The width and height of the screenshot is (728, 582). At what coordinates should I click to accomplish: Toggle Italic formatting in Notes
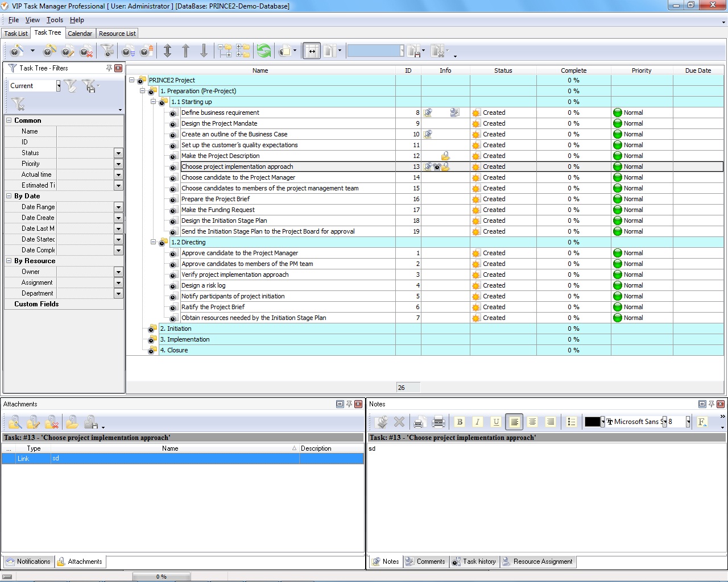[478, 422]
